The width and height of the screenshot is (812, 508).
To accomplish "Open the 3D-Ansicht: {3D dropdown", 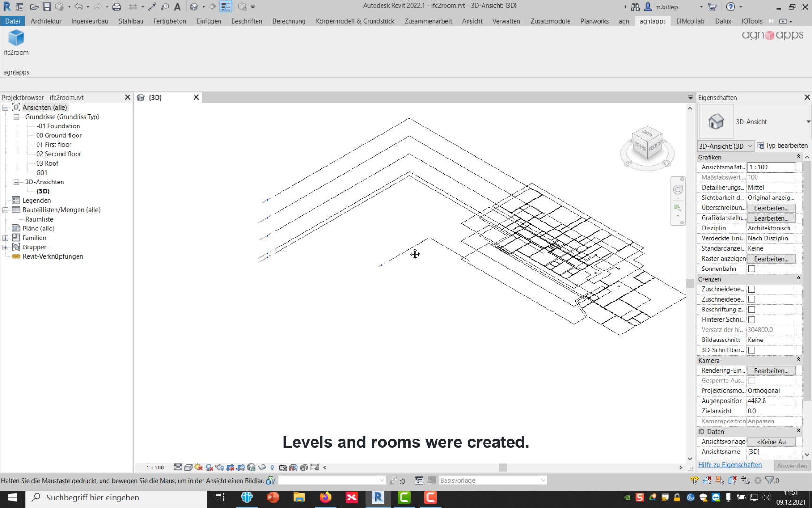I will [726, 146].
